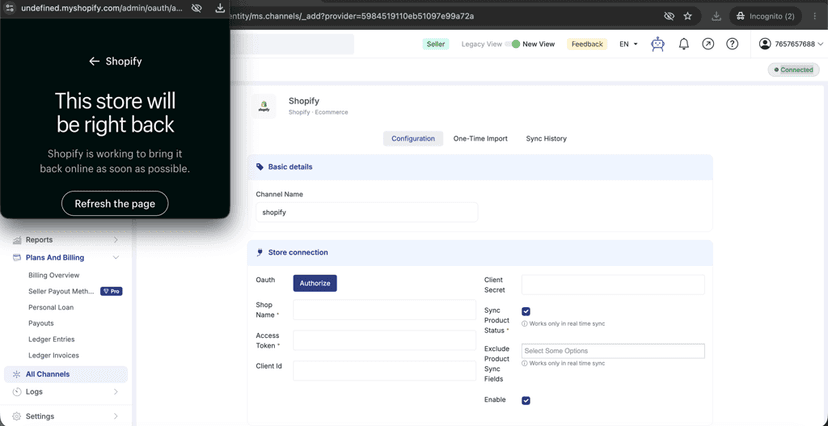The image size is (828, 426).
Task: Click the Plans And Billing card icon
Action: (16, 258)
